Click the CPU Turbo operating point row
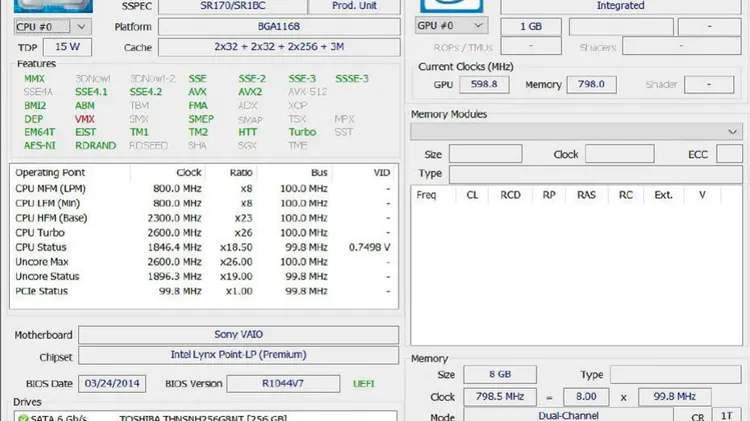 (x=204, y=233)
